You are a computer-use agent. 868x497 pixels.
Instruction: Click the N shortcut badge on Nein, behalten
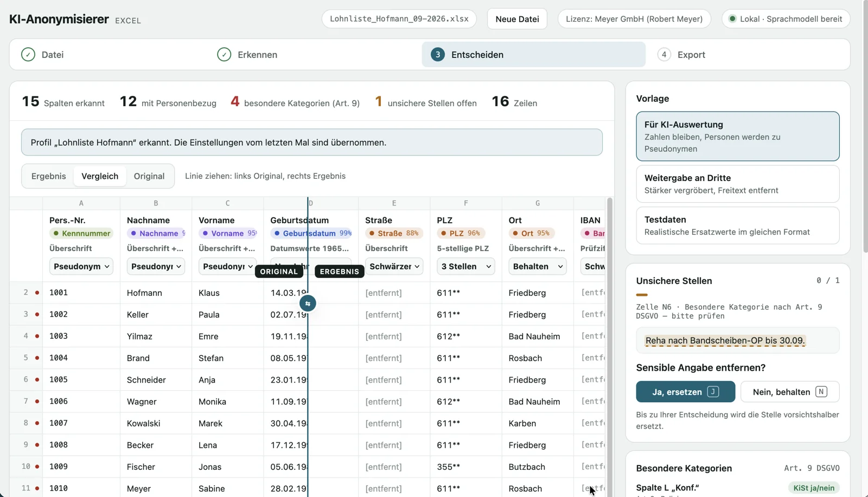pos(821,392)
